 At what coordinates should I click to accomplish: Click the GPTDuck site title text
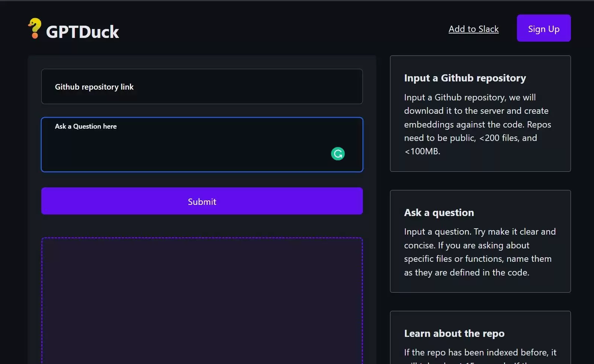(x=82, y=32)
